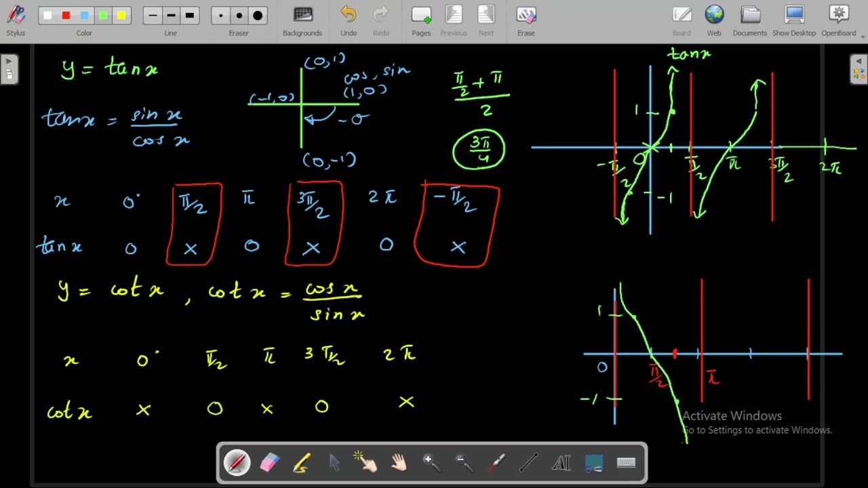Open the Stylus toolbar menu
The image size is (868, 488).
(16, 20)
